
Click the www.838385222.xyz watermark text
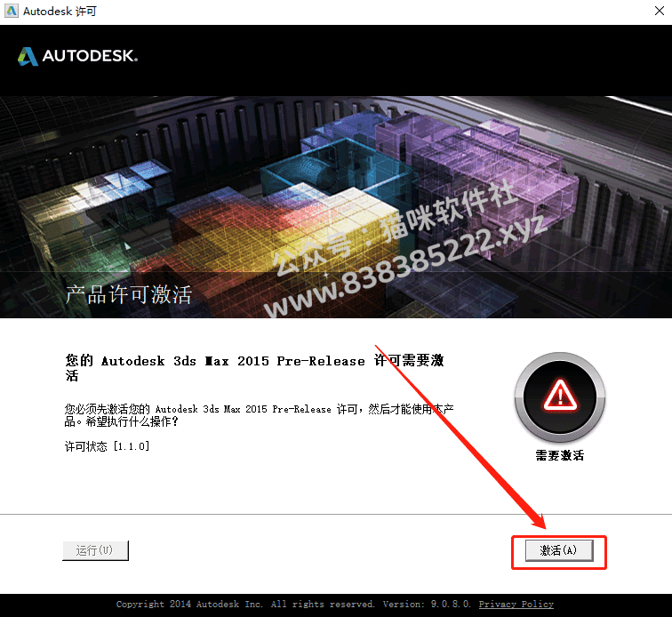pyautogui.click(x=405, y=265)
